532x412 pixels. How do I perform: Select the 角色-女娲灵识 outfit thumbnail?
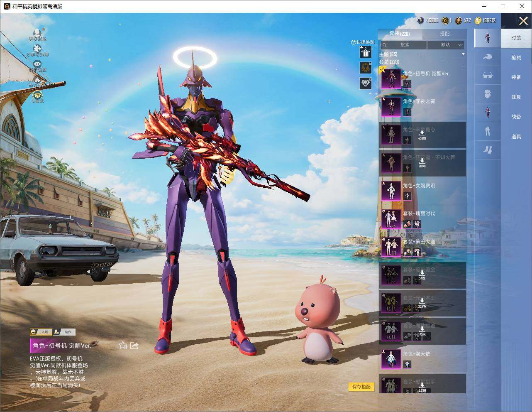point(391,191)
